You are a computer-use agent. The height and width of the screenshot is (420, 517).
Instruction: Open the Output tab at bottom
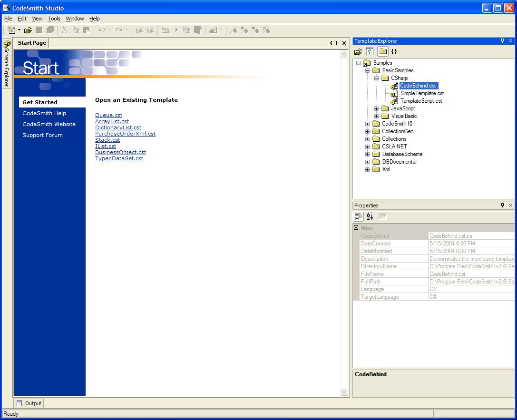click(29, 403)
